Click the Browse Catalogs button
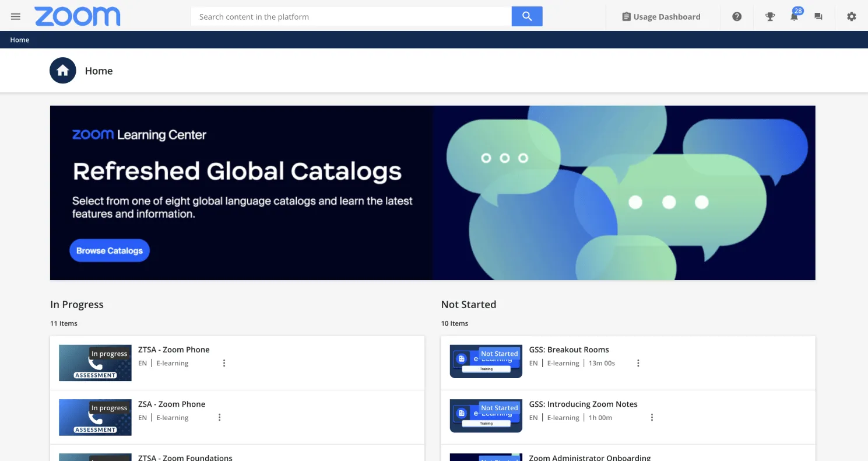Viewport: 868px width, 461px height. [x=110, y=250]
